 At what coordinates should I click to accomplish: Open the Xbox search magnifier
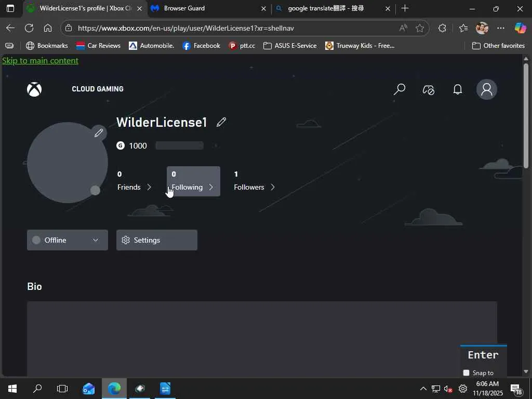[x=400, y=89]
